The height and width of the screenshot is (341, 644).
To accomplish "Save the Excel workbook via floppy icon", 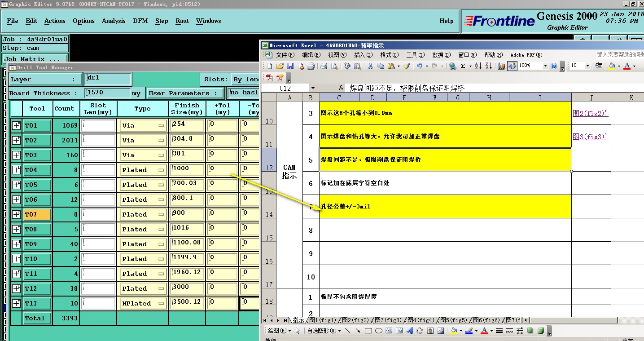I will pyautogui.click(x=290, y=66).
